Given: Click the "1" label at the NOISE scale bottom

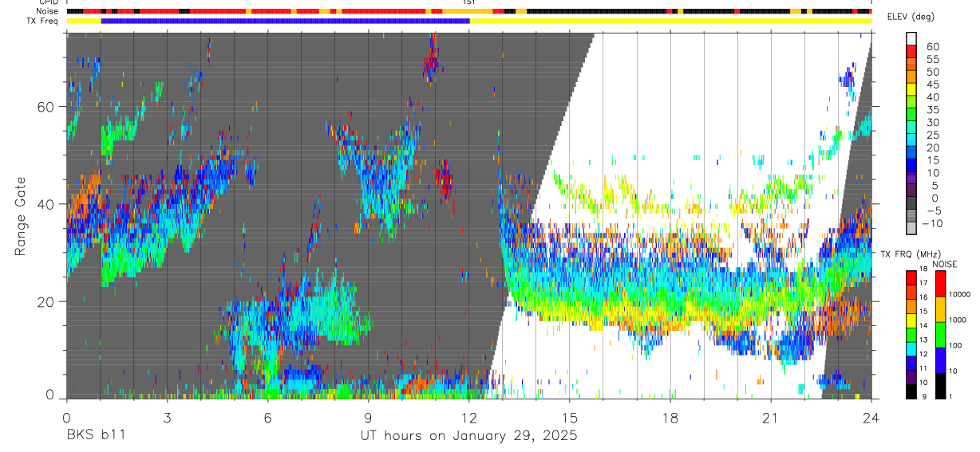Looking at the screenshot, I should [952, 396].
